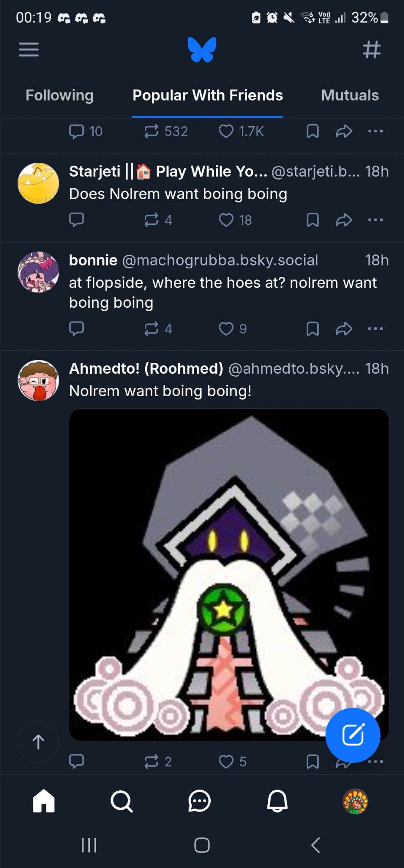This screenshot has height=868, width=404.
Task: Open chat messages in bottom bar
Action: pos(199,801)
